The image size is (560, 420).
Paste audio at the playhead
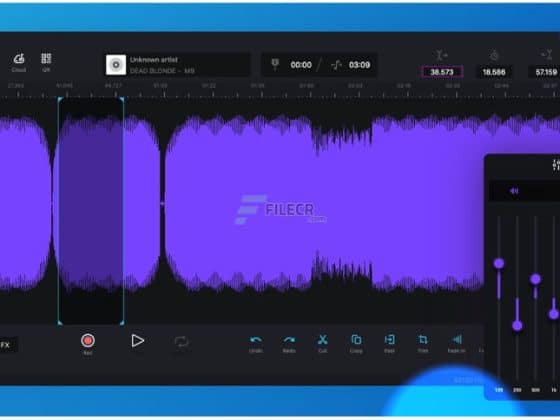click(x=389, y=340)
